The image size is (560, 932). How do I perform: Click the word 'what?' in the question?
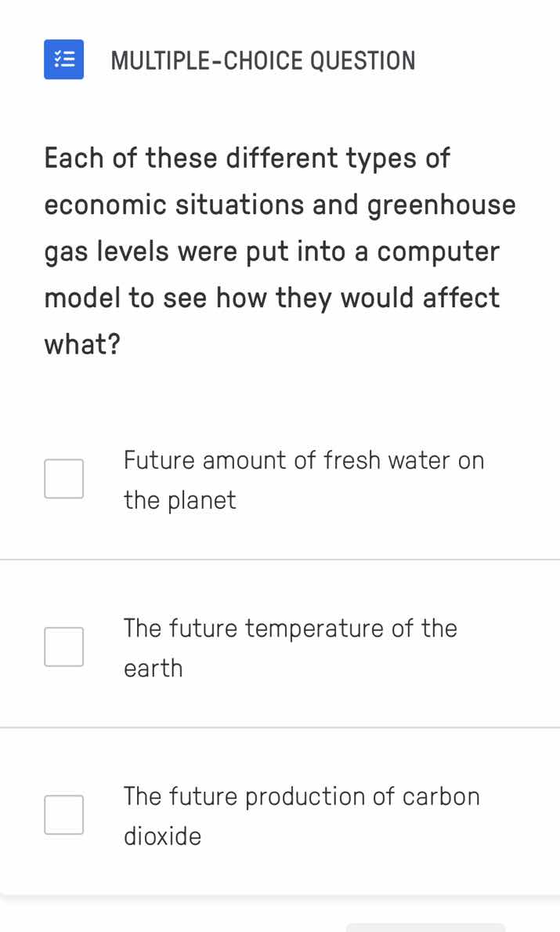pyautogui.click(x=81, y=343)
